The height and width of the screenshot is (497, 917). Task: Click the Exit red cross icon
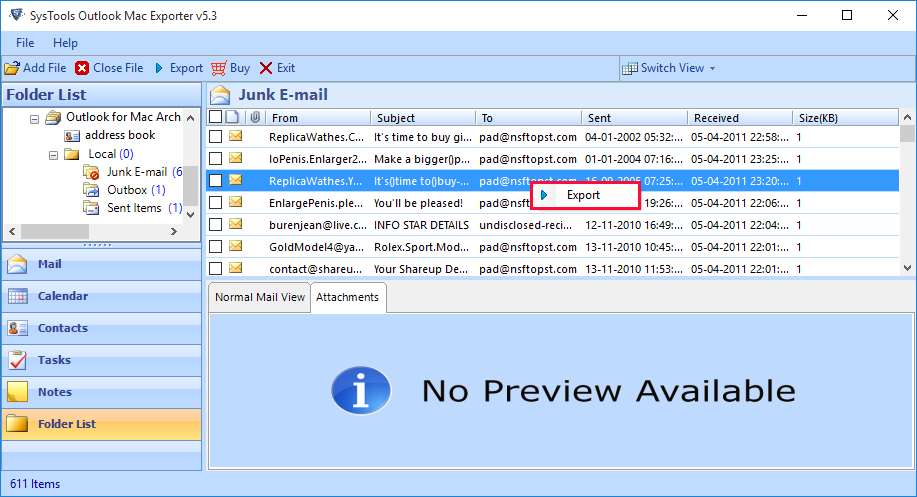pos(266,68)
